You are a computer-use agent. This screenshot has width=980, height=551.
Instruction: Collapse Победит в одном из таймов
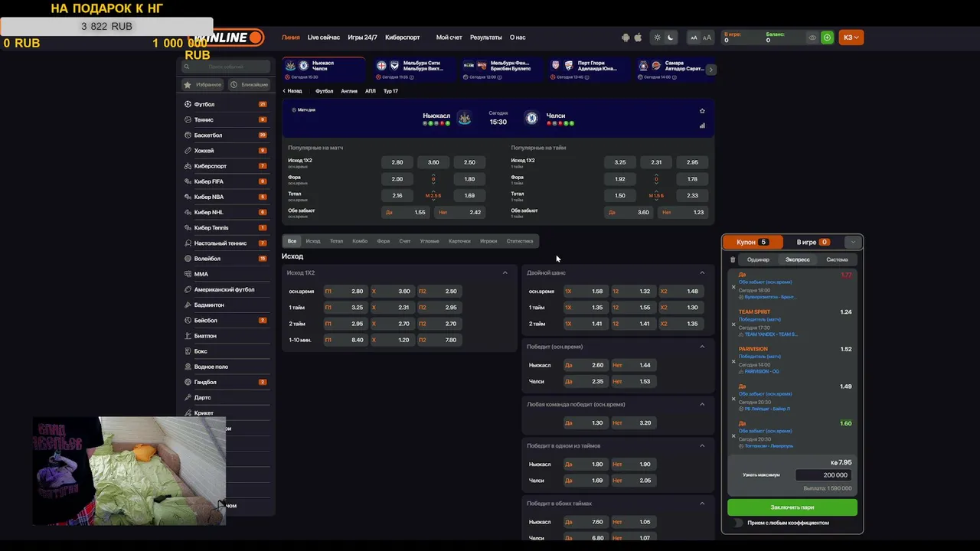(x=702, y=445)
